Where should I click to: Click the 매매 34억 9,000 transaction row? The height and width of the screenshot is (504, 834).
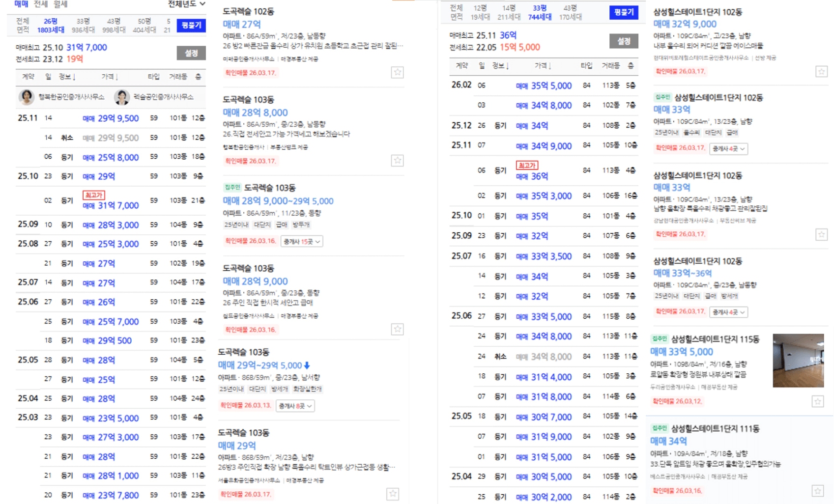[x=544, y=146]
